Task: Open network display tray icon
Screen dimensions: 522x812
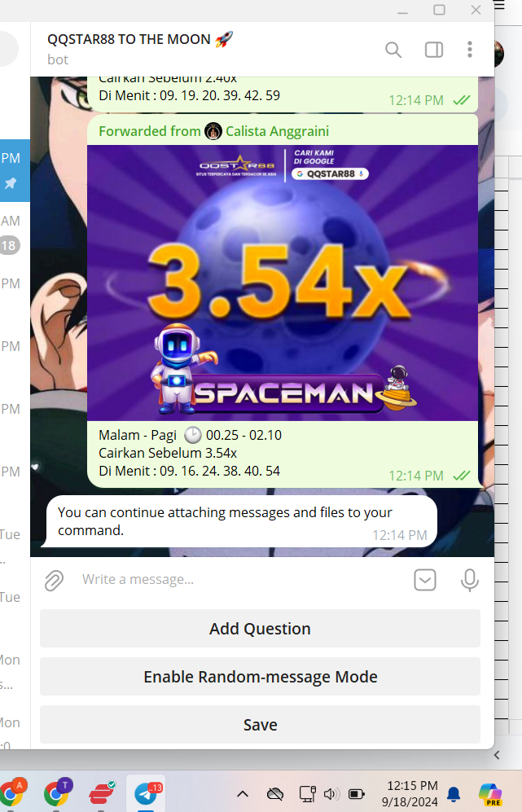Action: pos(308,793)
